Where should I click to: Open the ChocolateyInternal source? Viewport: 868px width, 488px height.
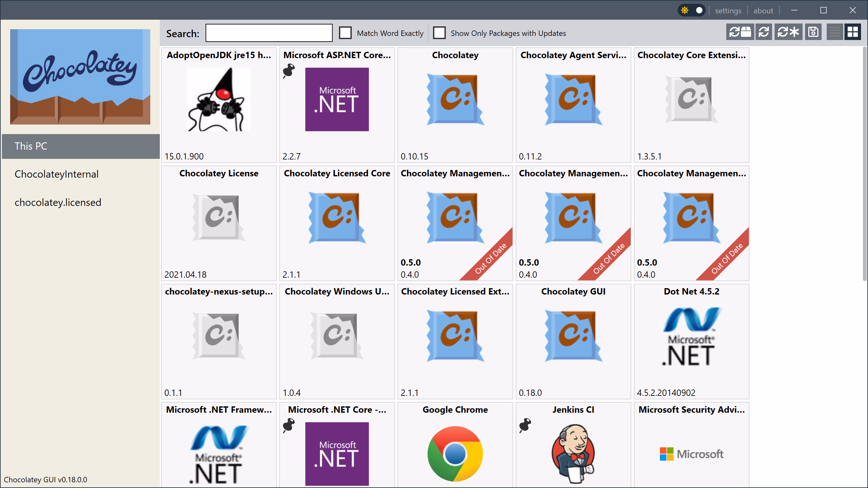57,174
